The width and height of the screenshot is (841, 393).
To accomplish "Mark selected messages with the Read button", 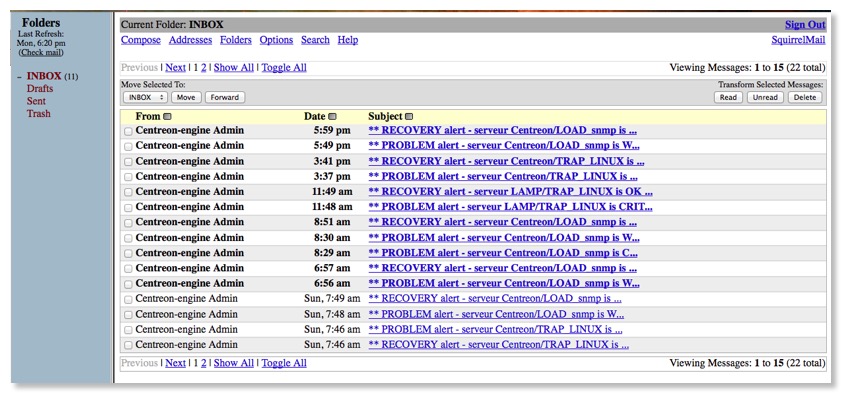I will 728,98.
